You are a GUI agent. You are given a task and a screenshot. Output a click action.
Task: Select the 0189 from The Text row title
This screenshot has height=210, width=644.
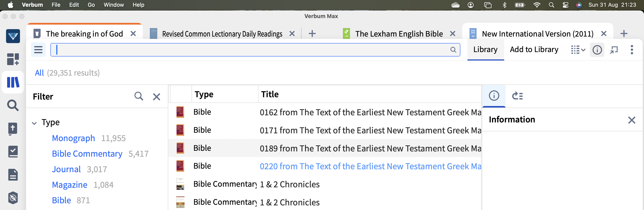[x=370, y=148]
